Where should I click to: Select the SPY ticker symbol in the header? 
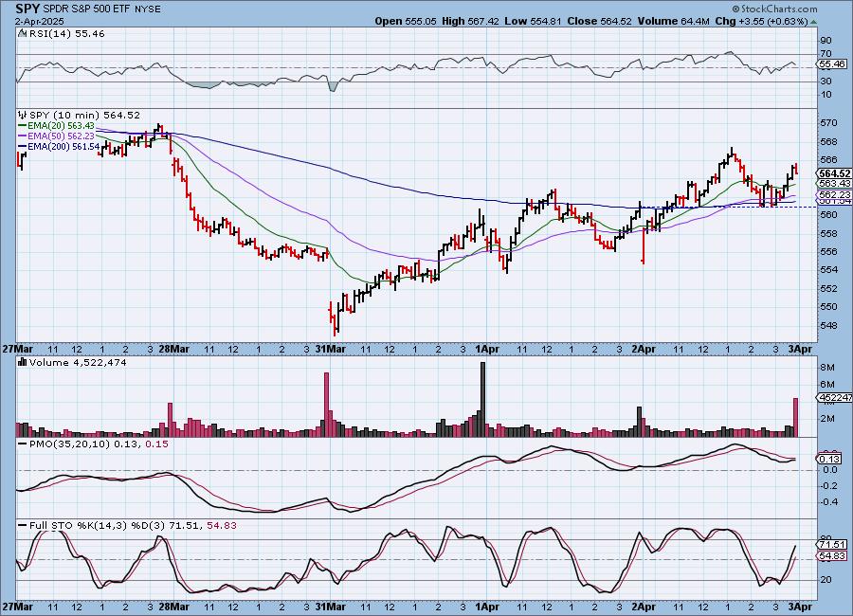point(27,9)
